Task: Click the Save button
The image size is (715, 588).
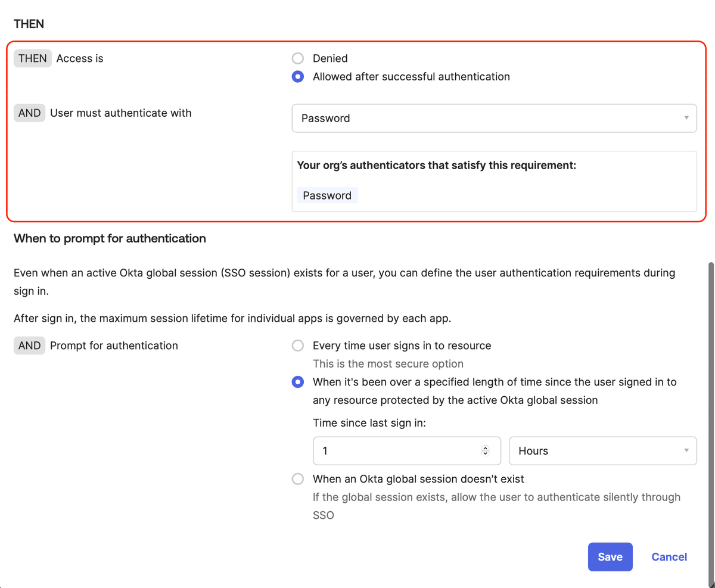Action: click(610, 556)
